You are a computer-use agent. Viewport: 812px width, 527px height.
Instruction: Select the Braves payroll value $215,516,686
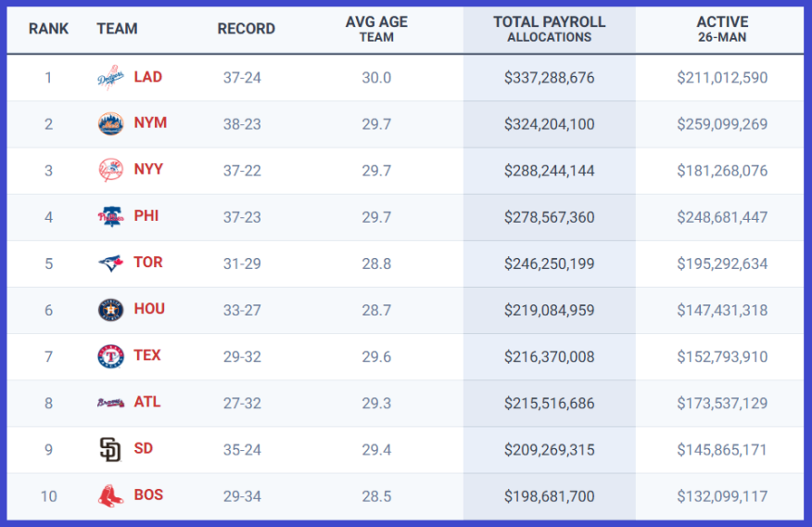pyautogui.click(x=549, y=404)
